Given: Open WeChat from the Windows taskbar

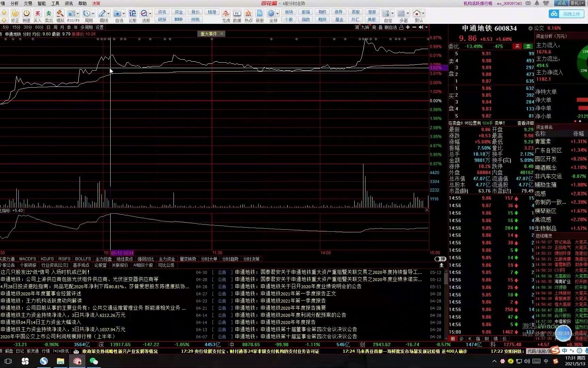Looking at the screenshot, I should pyautogui.click(x=94, y=361).
